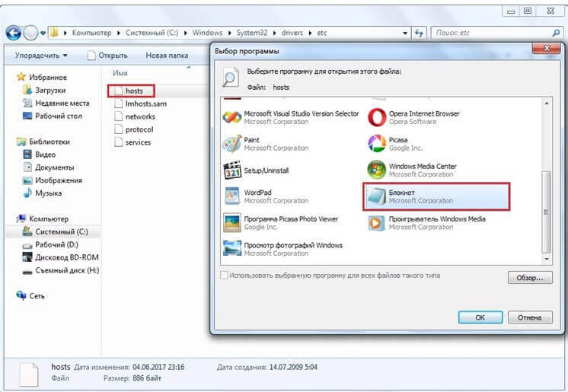The image size is (568, 392).
Task: Select the hosts file in file list
Action: tap(133, 91)
